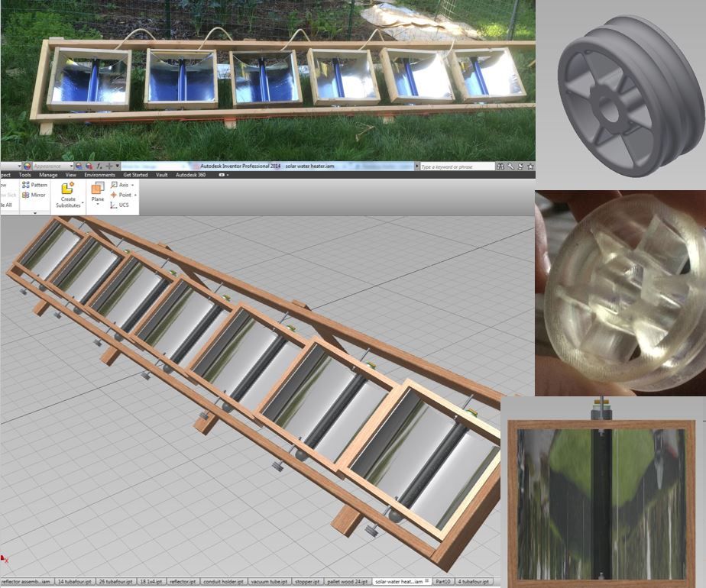Click the plus icon in quick access toolbar

click(x=109, y=166)
